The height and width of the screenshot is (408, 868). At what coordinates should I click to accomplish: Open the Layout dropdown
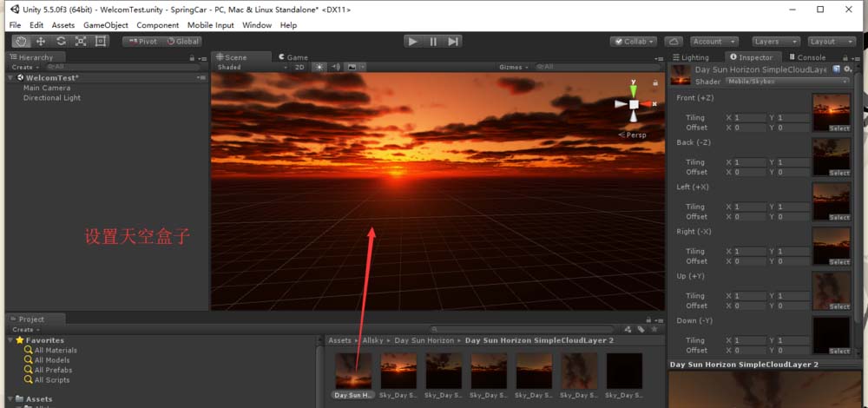tap(832, 42)
